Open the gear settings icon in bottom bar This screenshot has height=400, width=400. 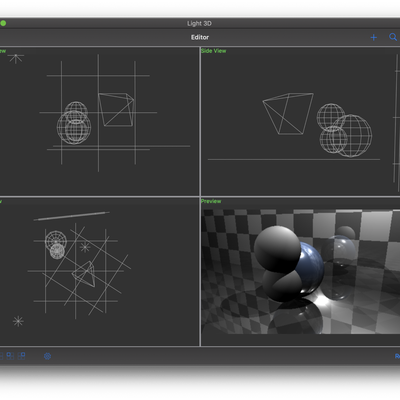[47, 356]
